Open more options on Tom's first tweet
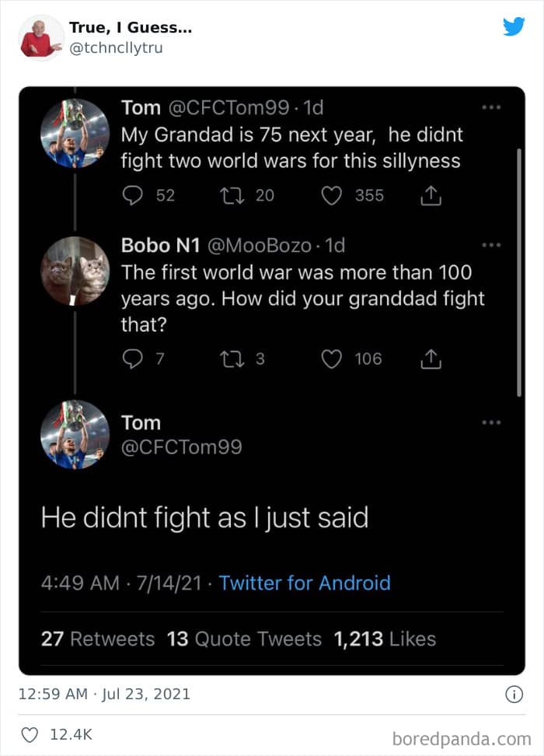 coord(491,108)
